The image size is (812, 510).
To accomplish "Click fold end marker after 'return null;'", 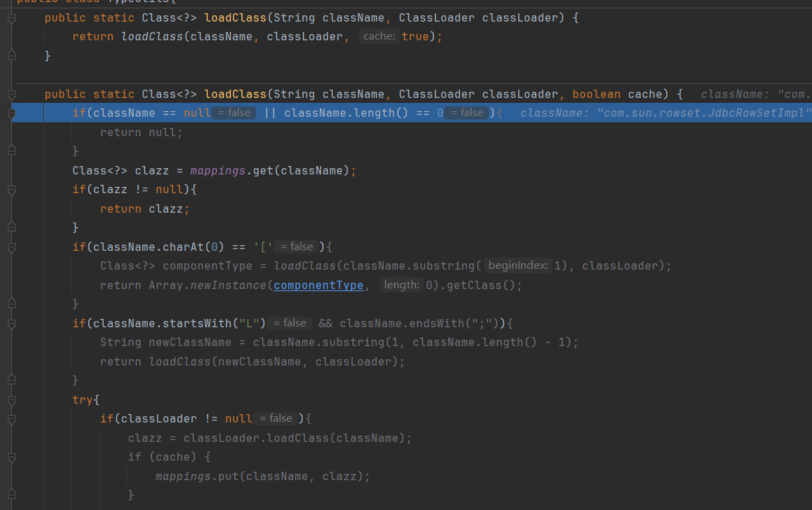I will click(x=11, y=151).
